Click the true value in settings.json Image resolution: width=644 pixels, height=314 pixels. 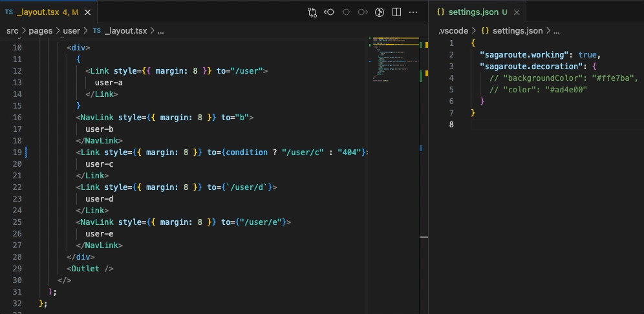tap(587, 54)
